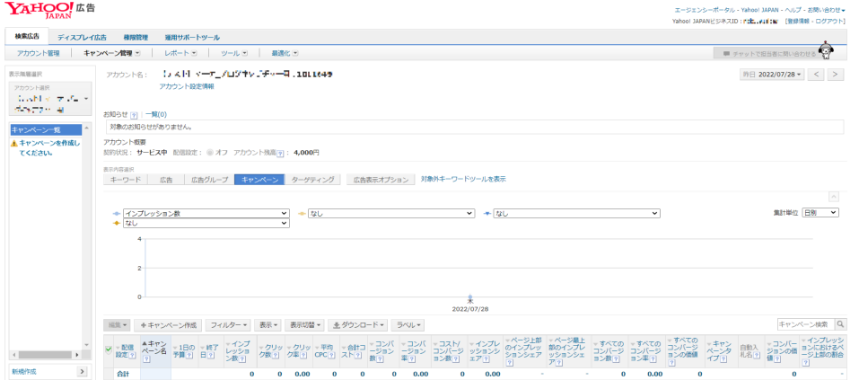Collapse the graph with the top-right caret
850x385 pixels.
[x=834, y=197]
